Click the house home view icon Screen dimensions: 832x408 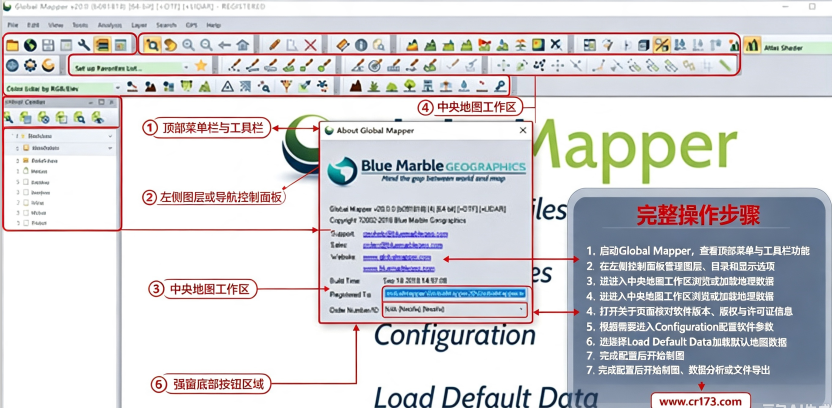(x=242, y=45)
